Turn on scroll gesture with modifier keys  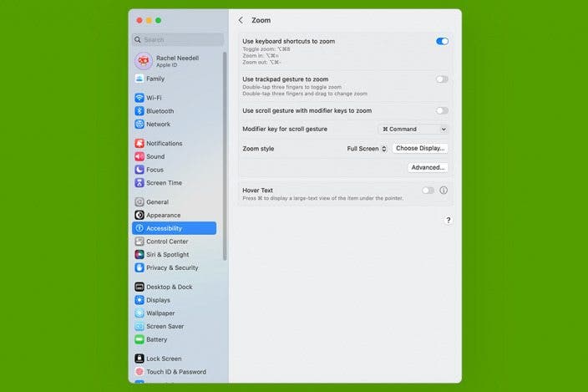[442, 110]
